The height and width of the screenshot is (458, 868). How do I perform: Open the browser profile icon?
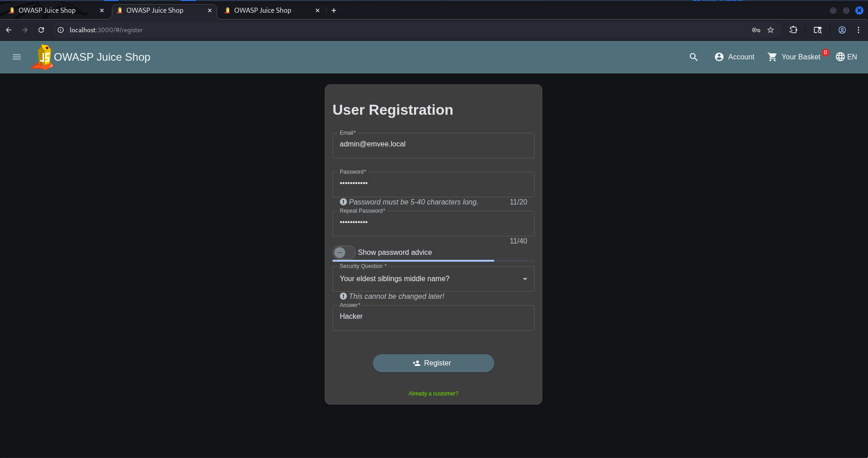(x=842, y=30)
